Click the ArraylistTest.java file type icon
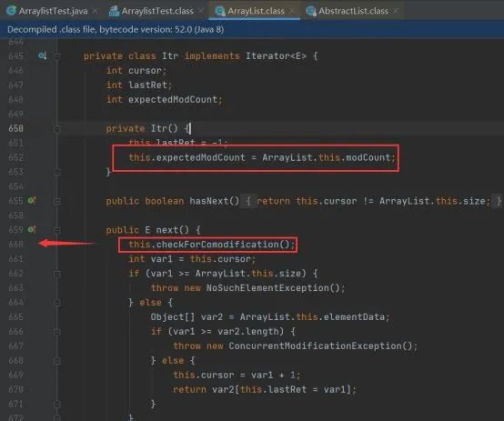The image size is (504, 421). point(11,11)
